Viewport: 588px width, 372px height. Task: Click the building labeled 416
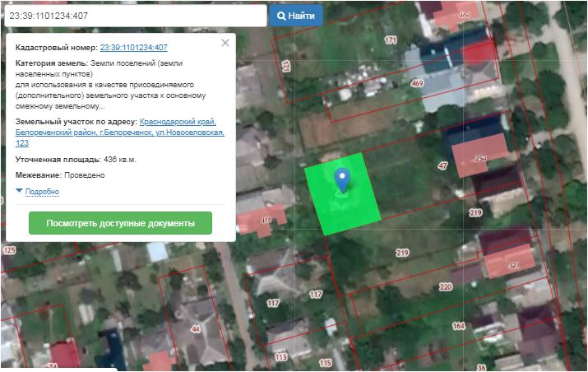(266, 220)
